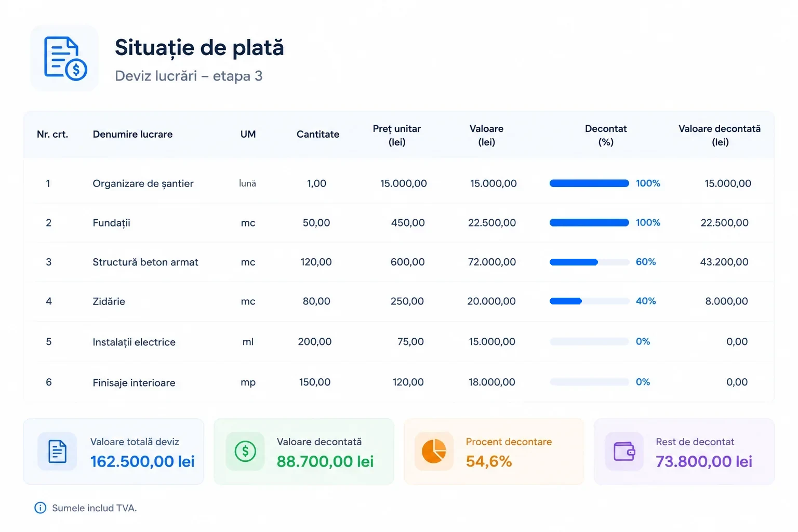This screenshot has width=798, height=532.
Task: Click the ml unit in Instalații electrice row
Action: tap(248, 341)
